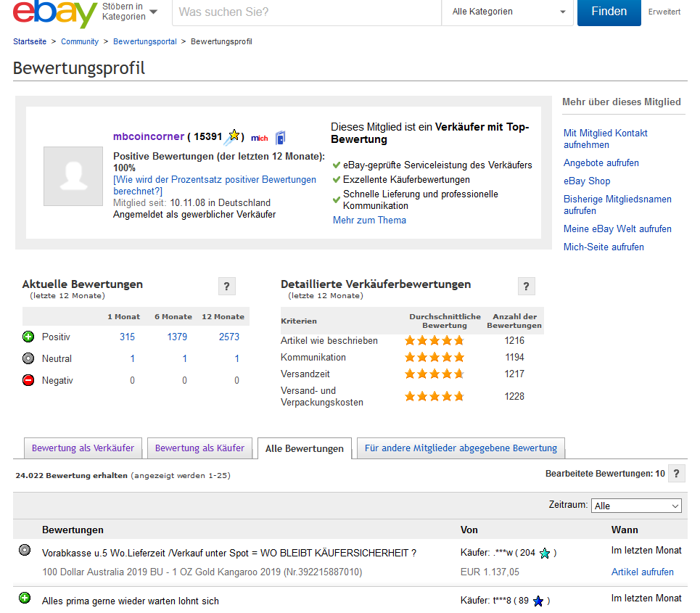Switch to the Bewertung als Verkäufer tab

(x=83, y=448)
